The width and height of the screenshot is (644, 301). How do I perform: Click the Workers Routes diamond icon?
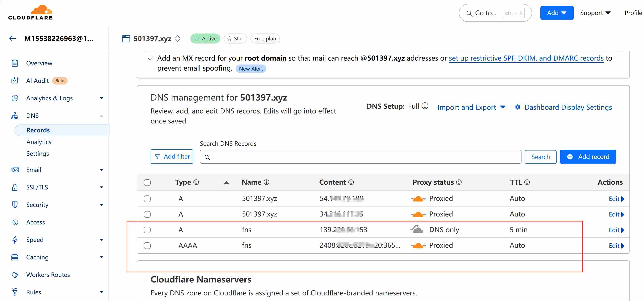pos(15,275)
